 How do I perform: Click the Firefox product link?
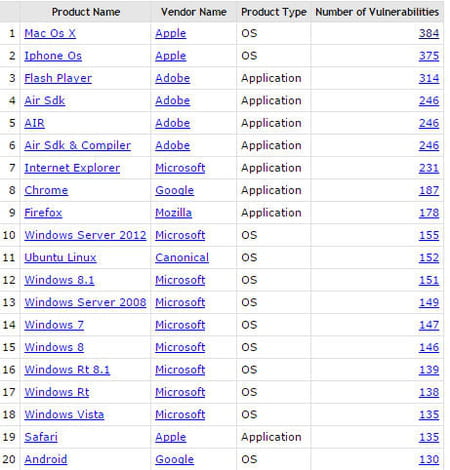(43, 213)
